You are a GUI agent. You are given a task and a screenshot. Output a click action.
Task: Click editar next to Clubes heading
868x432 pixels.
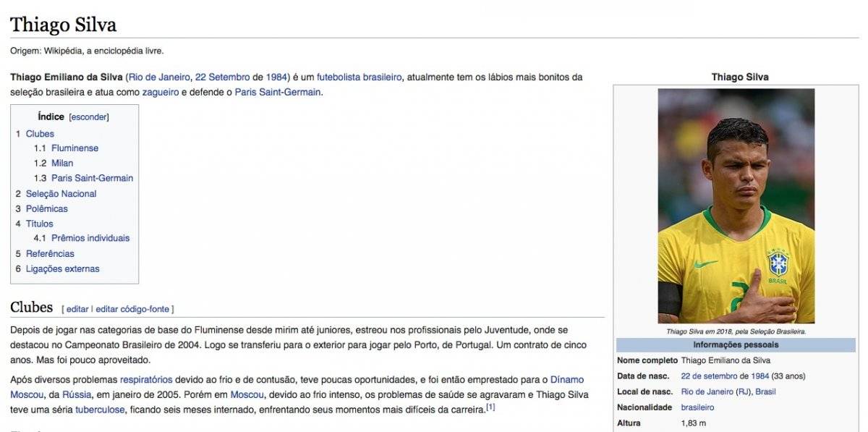(77, 309)
